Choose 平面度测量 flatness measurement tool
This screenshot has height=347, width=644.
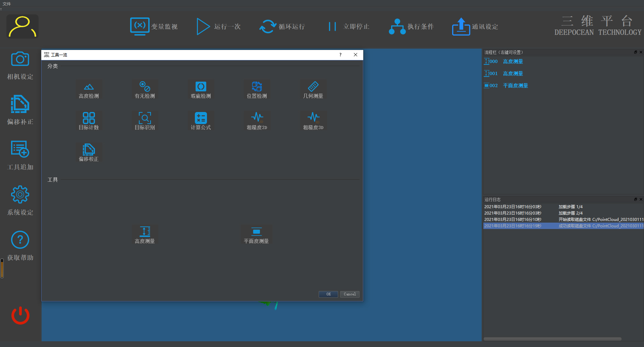pos(256,235)
